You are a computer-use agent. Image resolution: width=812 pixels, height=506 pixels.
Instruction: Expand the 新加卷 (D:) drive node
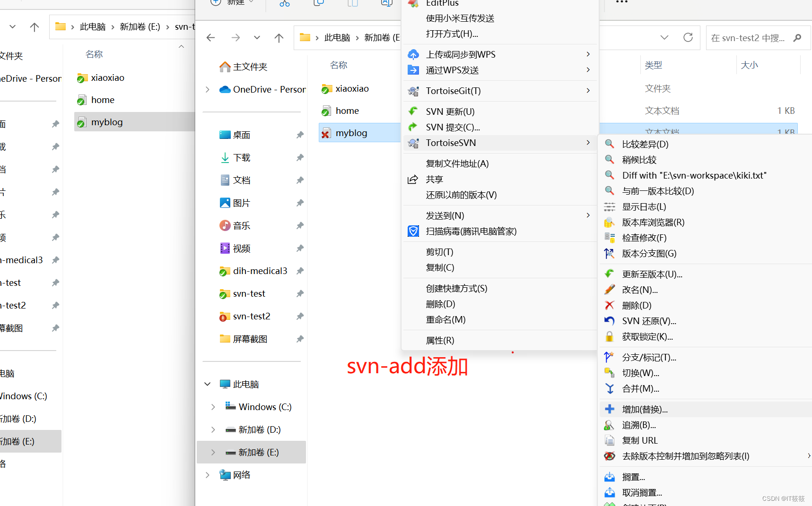(213, 429)
